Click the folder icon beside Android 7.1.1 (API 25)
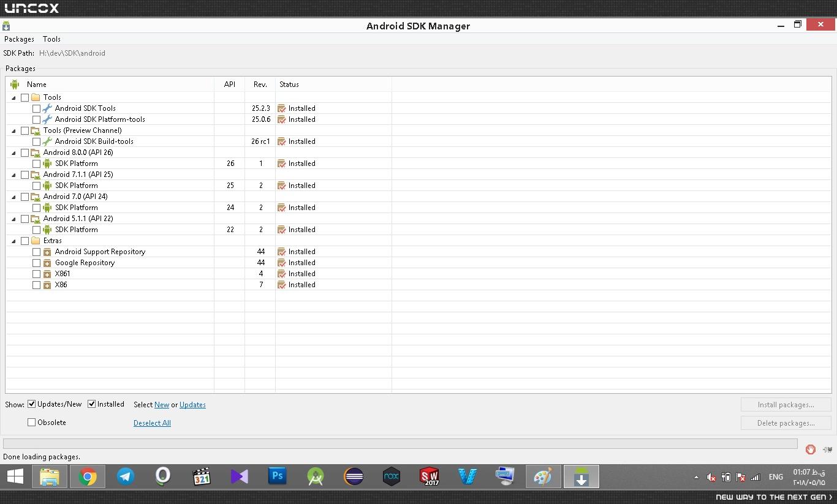Viewport: 837px width, 504px height. [36, 175]
